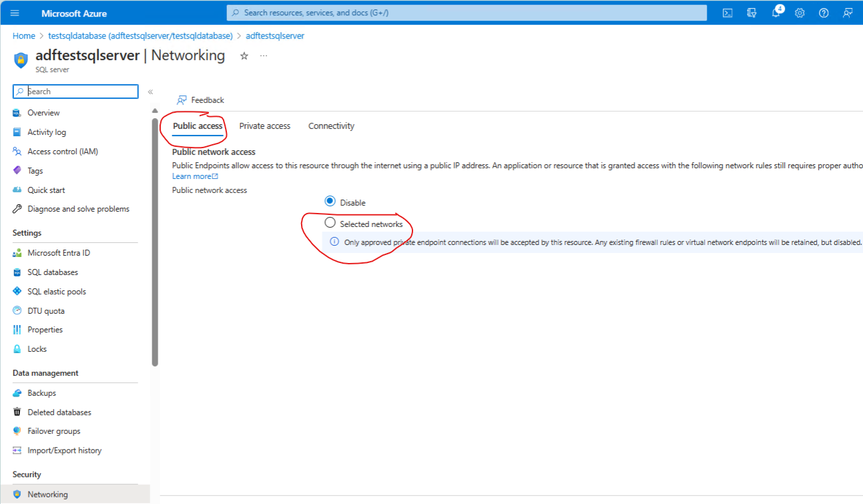Image resolution: width=863 pixels, height=504 pixels.
Task: Open Cloud Shell icon in header
Action: pos(728,13)
